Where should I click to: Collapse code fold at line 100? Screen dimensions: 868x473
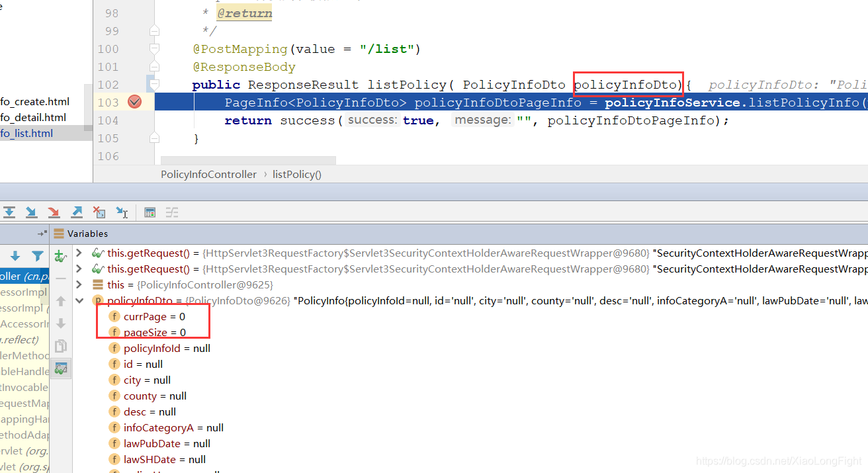pos(154,49)
